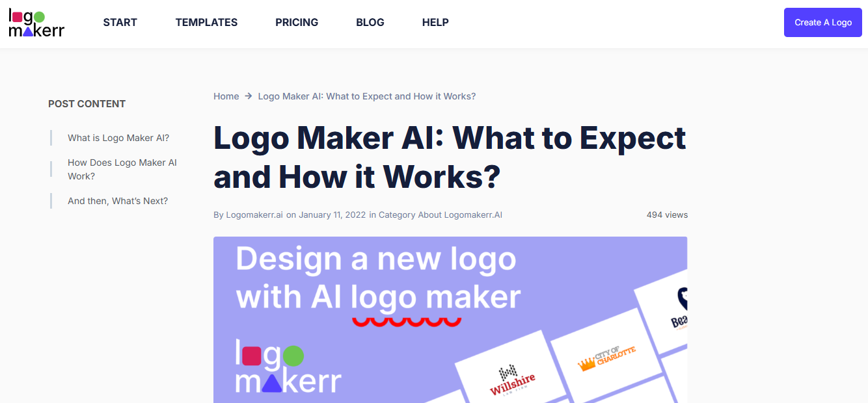868x403 pixels.
Task: Jump to What is Logo Maker AI section
Action: click(x=118, y=138)
